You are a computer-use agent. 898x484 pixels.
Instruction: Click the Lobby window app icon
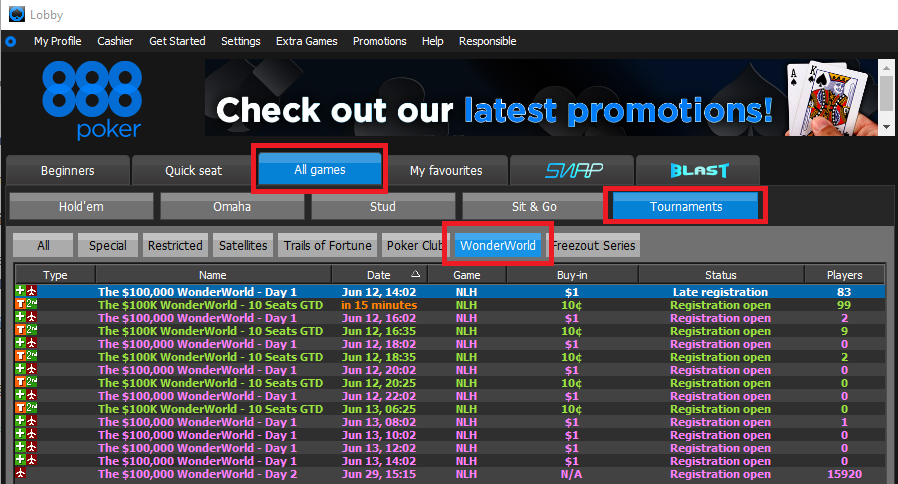click(x=17, y=14)
